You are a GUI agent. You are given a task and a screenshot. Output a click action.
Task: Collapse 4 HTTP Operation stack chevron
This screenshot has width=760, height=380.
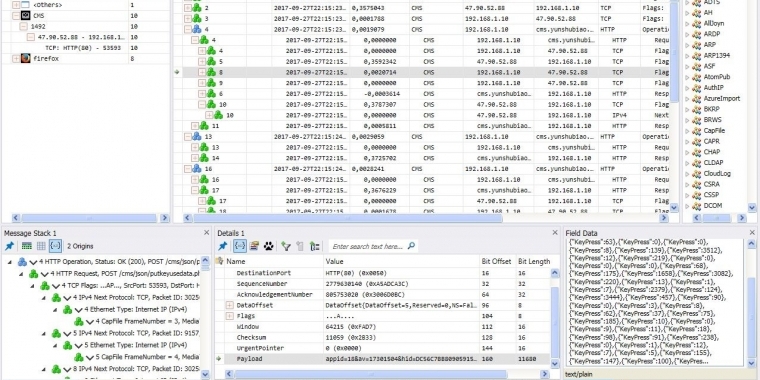click(33, 262)
